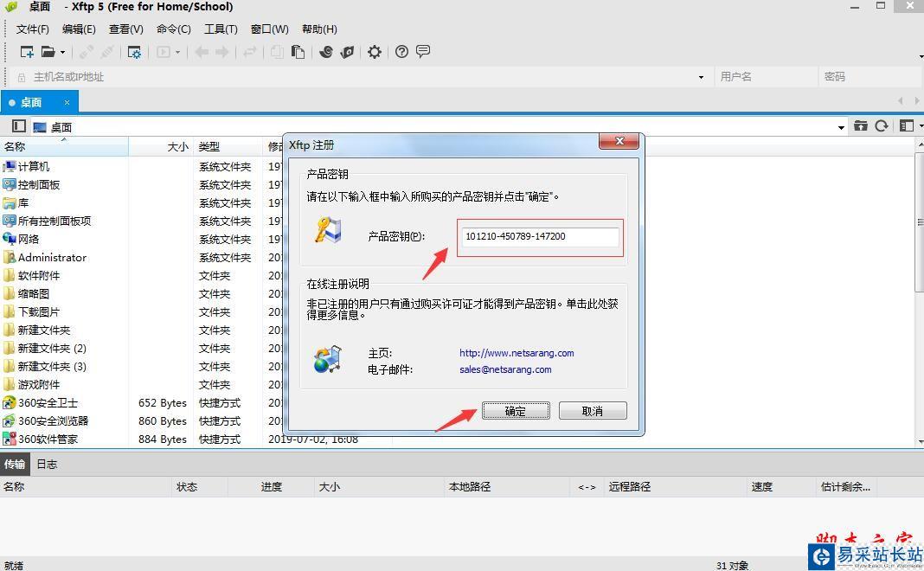Click the 用户名 input field

tap(766, 77)
